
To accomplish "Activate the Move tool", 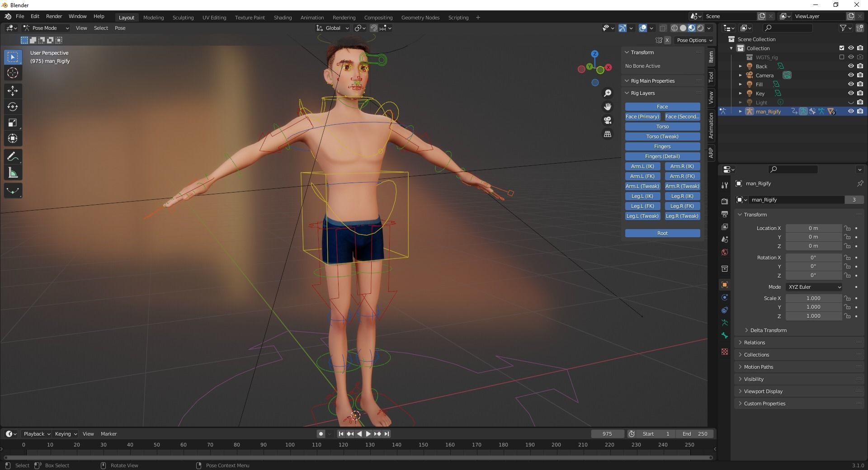I will 13,91.
